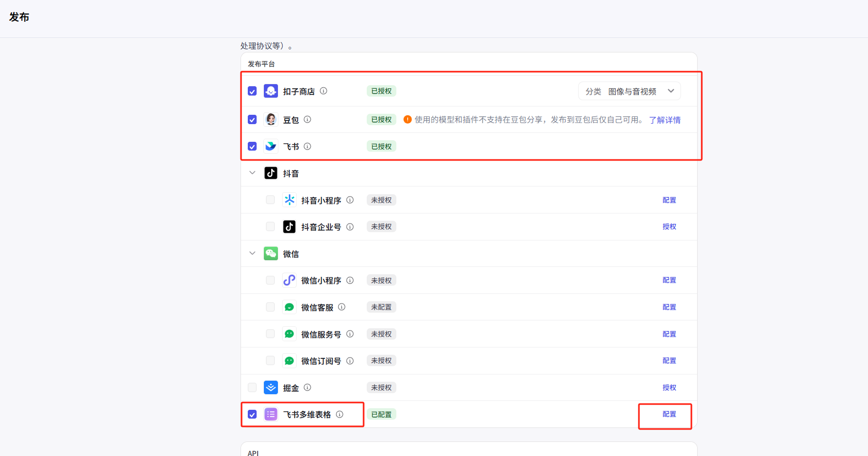Open the info icon beside 豆包
The width and height of the screenshot is (868, 456).
[x=308, y=119]
